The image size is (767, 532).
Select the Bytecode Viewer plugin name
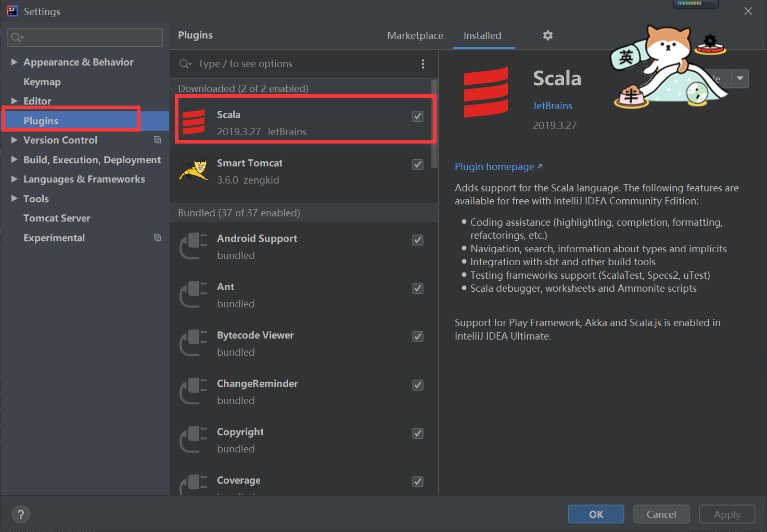coord(255,335)
